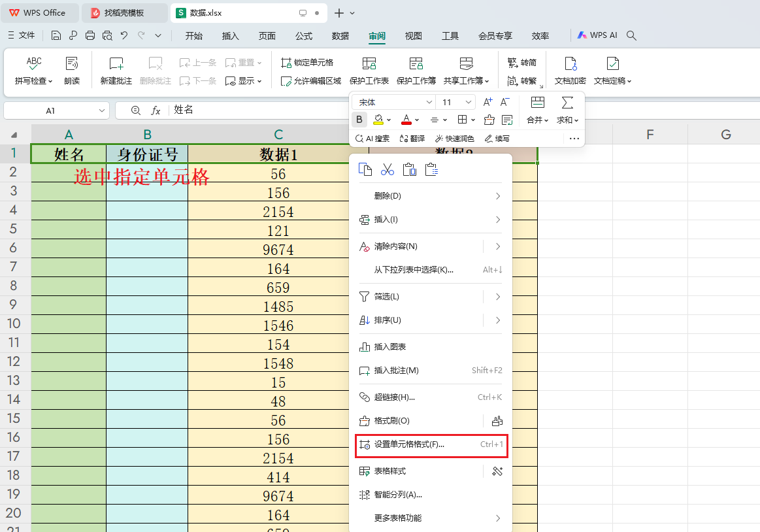Open the Merge (合并) dropdown
This screenshot has height=532, width=760.
tap(537, 119)
